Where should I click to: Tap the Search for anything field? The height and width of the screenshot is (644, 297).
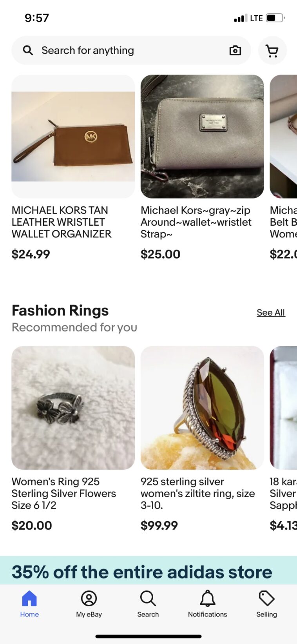129,51
